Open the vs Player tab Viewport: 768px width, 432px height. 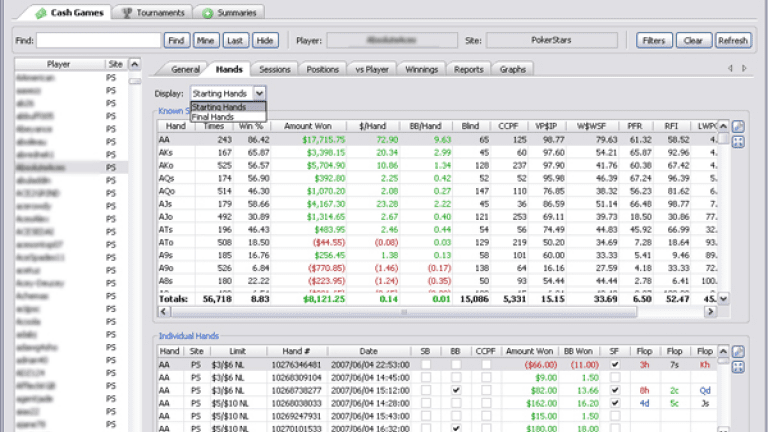coord(372,69)
